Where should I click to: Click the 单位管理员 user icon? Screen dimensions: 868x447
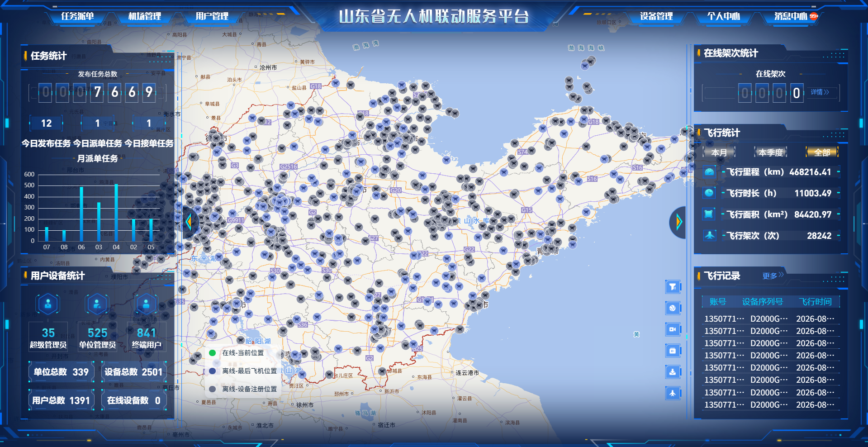click(97, 304)
